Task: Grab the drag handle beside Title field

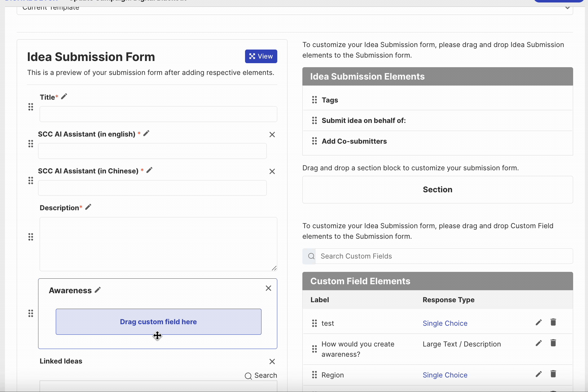Action: click(x=31, y=107)
